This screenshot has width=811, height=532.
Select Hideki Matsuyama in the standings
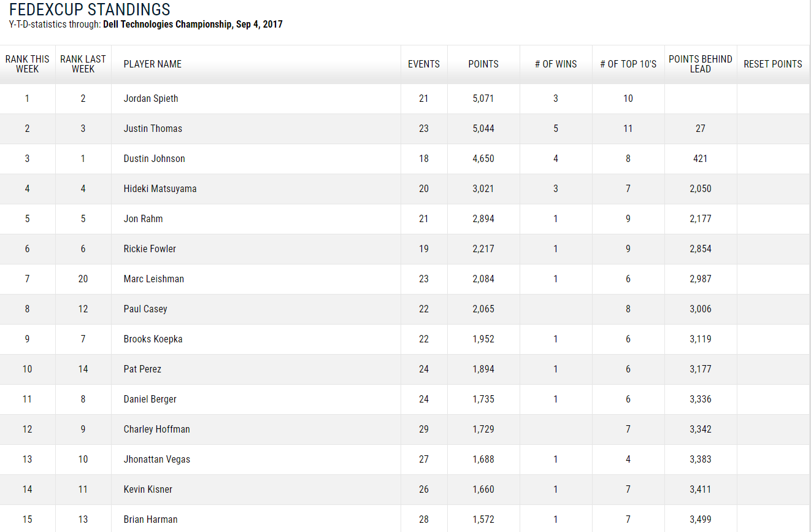pos(160,189)
